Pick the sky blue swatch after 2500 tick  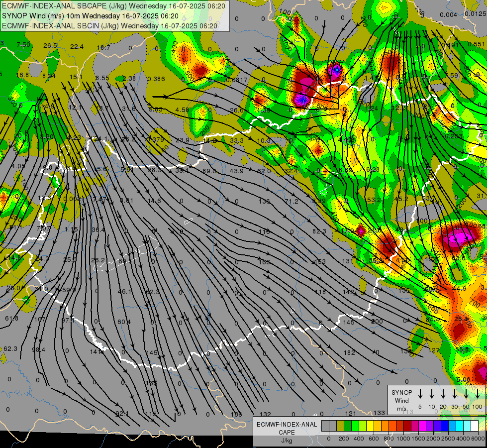(x=452, y=426)
